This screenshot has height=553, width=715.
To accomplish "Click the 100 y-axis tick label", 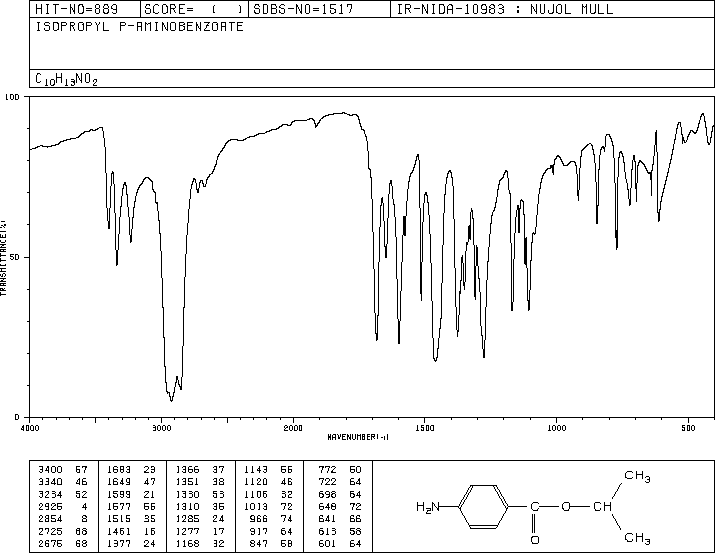I will pyautogui.click(x=12, y=97).
